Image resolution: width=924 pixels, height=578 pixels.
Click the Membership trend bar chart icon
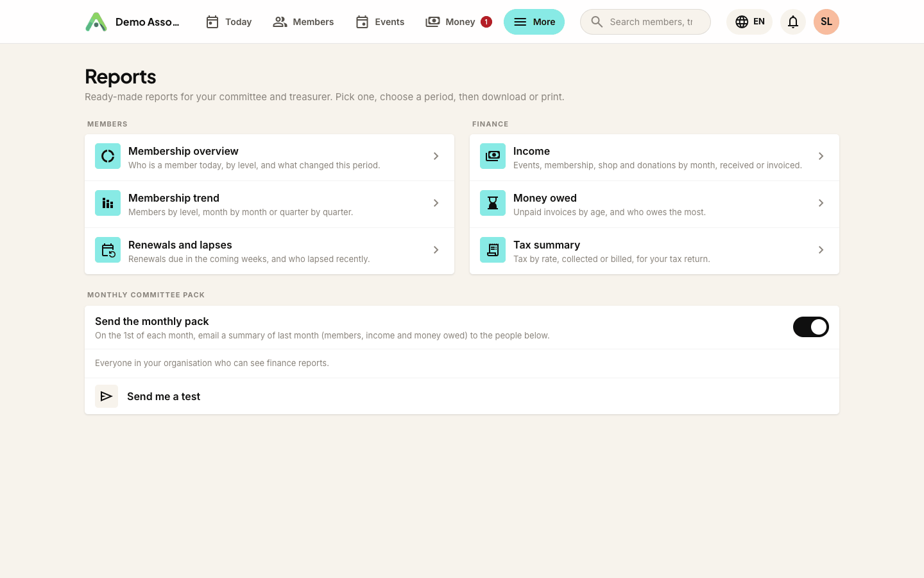tap(108, 203)
